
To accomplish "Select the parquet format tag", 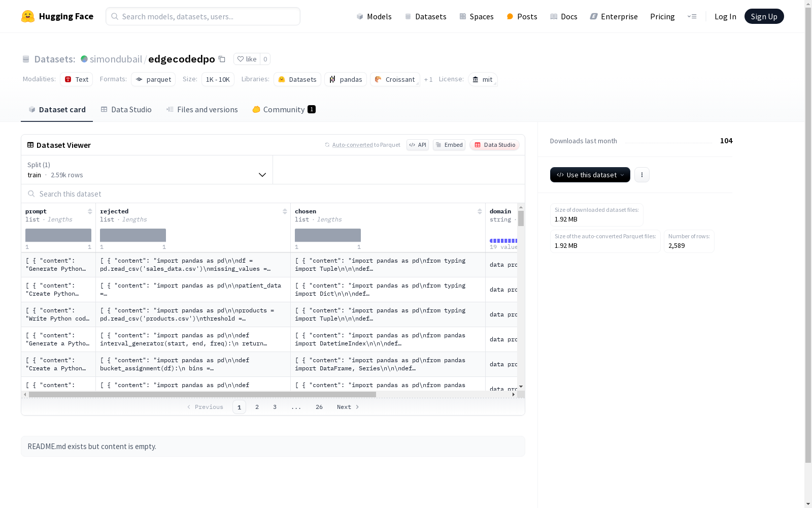I will [153, 79].
